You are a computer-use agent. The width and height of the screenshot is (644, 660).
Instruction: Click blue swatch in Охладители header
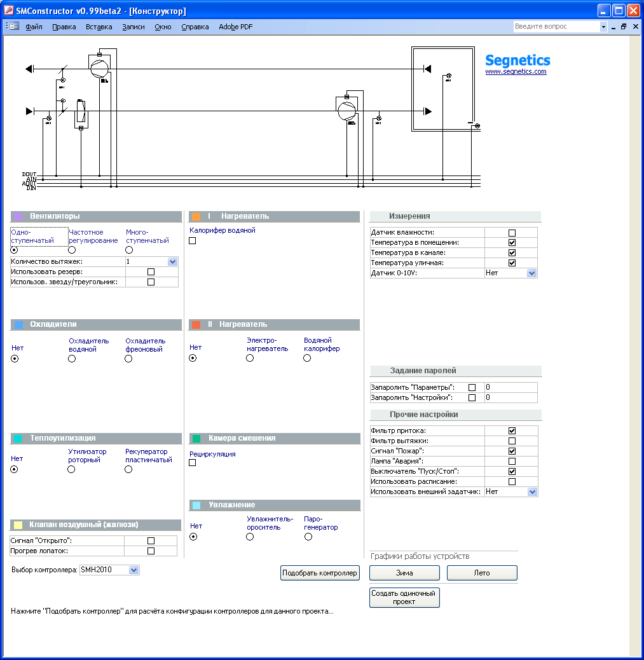[18, 325]
